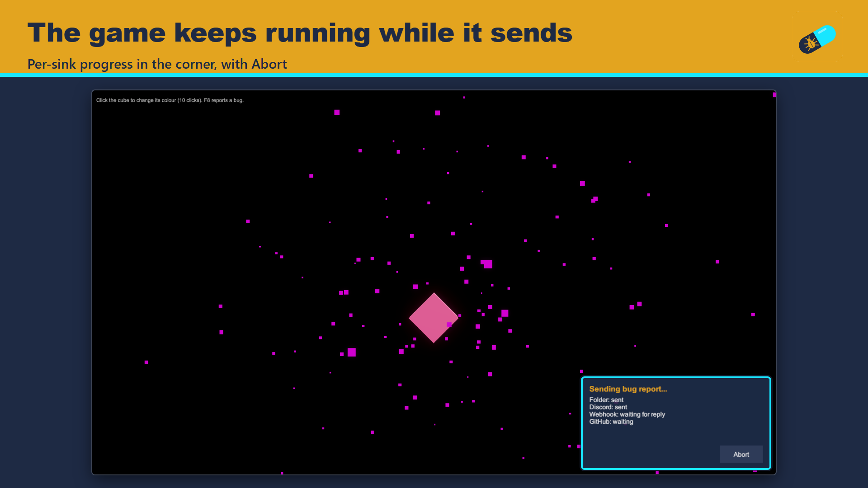Click the slide title 'The game keeps running'
This screenshot has height=488, width=868.
point(300,33)
